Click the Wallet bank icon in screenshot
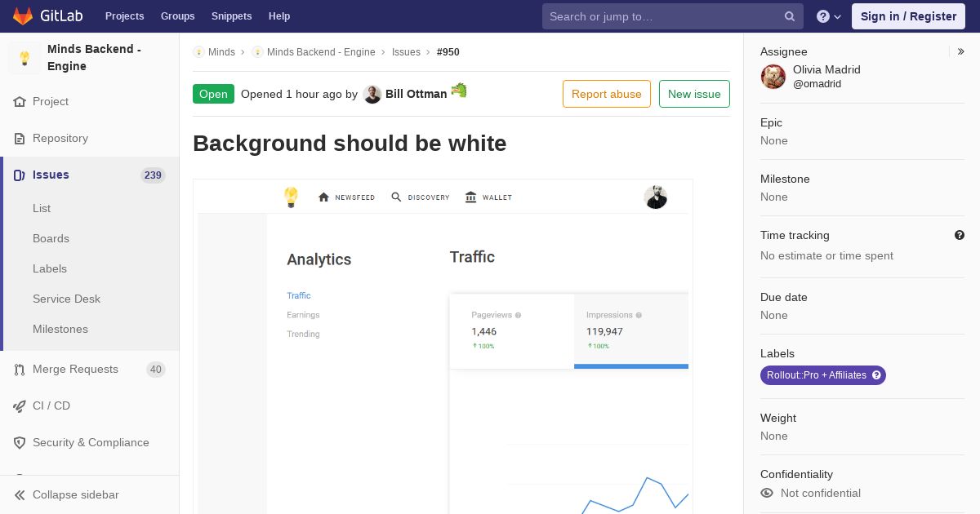980x514 pixels. [x=470, y=197]
